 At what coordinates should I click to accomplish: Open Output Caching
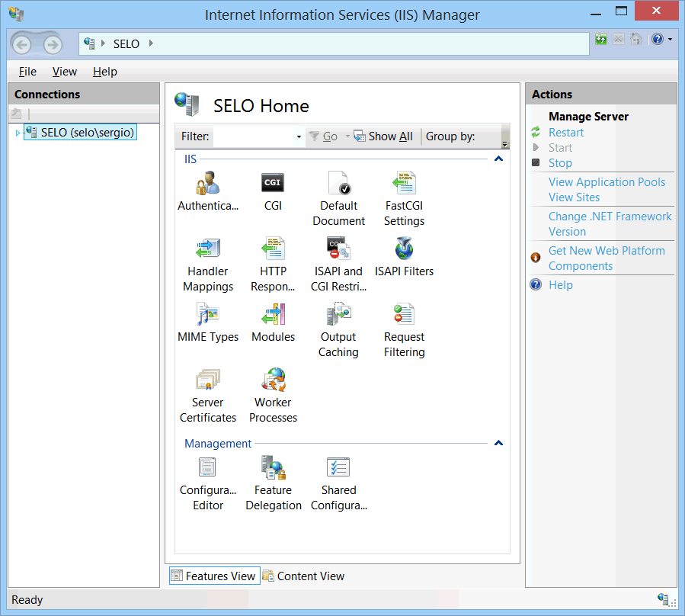[338, 330]
